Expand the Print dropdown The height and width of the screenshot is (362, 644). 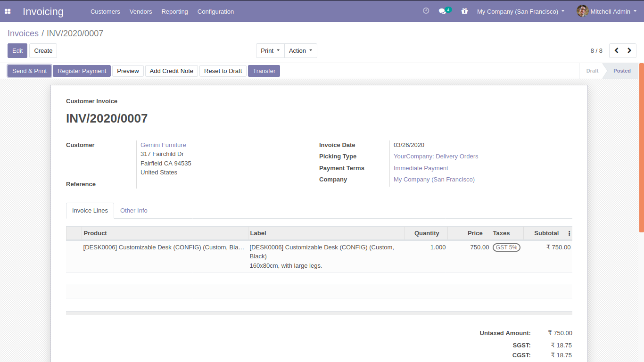coord(270,50)
